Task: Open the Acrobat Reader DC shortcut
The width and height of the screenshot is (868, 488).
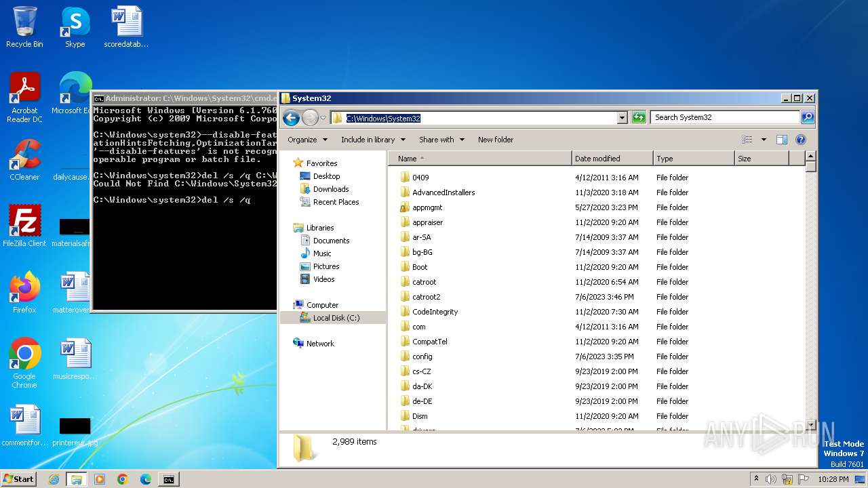Action: tap(24, 98)
